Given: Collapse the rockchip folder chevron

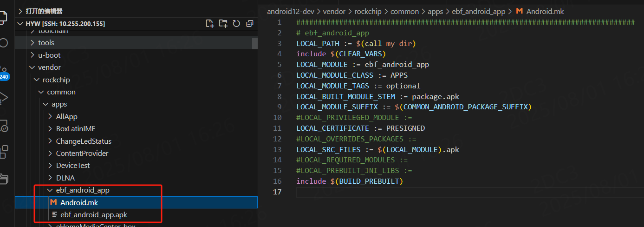Looking at the screenshot, I should click(37, 80).
